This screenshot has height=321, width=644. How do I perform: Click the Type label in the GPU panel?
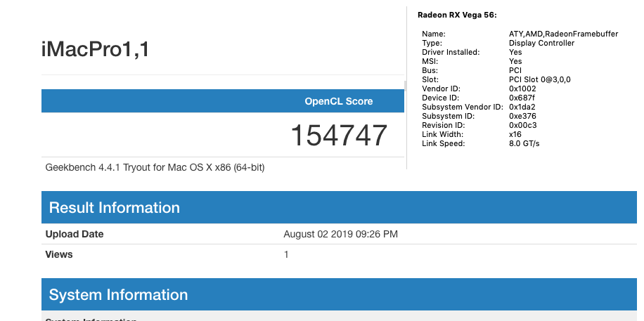(432, 43)
